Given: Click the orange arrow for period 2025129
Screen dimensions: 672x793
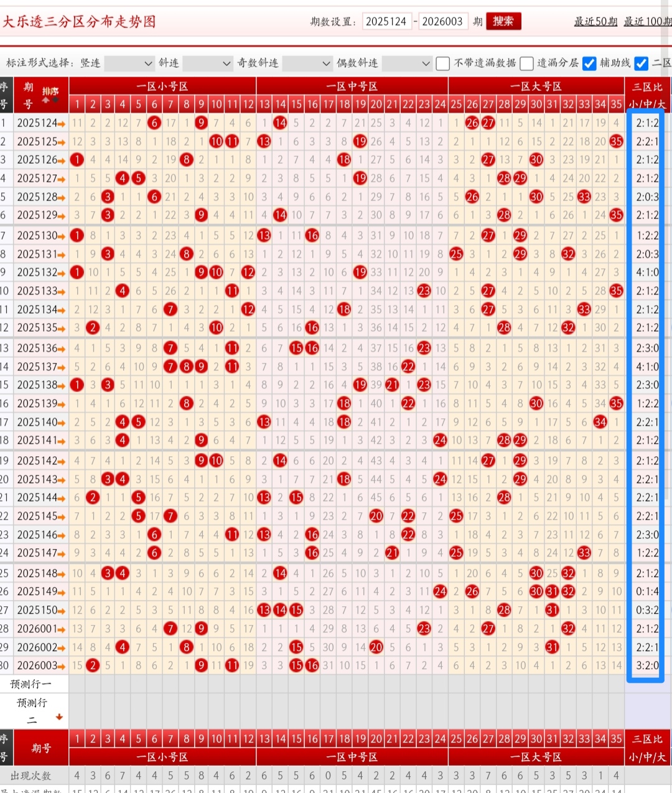Looking at the screenshot, I should tap(62, 215).
